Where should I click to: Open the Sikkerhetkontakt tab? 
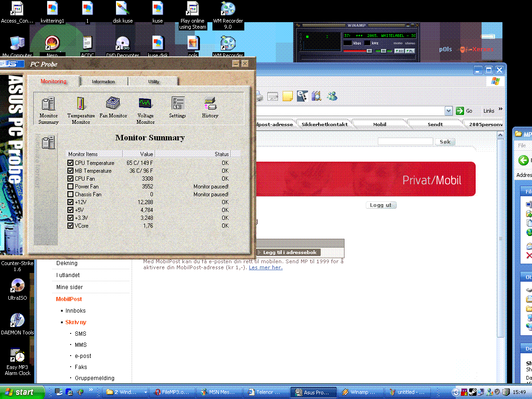pyautogui.click(x=325, y=124)
